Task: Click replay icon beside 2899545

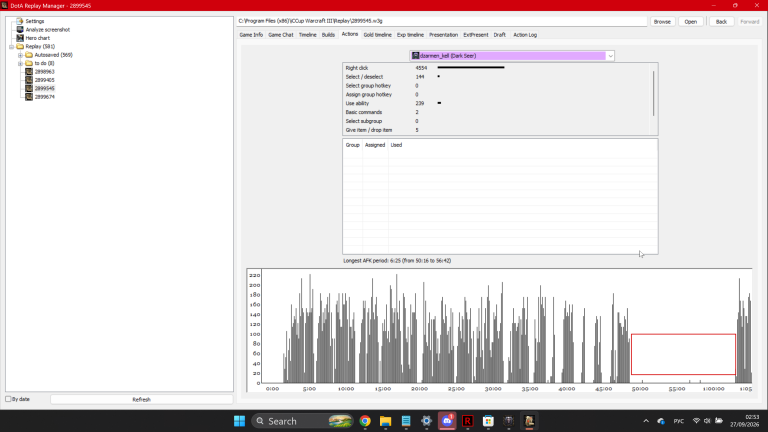Action: point(29,88)
